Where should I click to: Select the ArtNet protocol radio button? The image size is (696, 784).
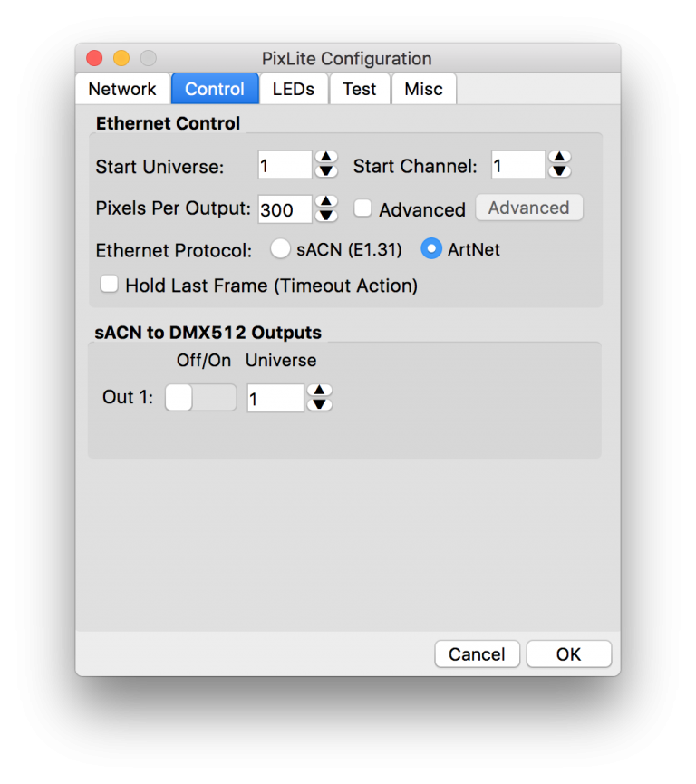(x=430, y=248)
